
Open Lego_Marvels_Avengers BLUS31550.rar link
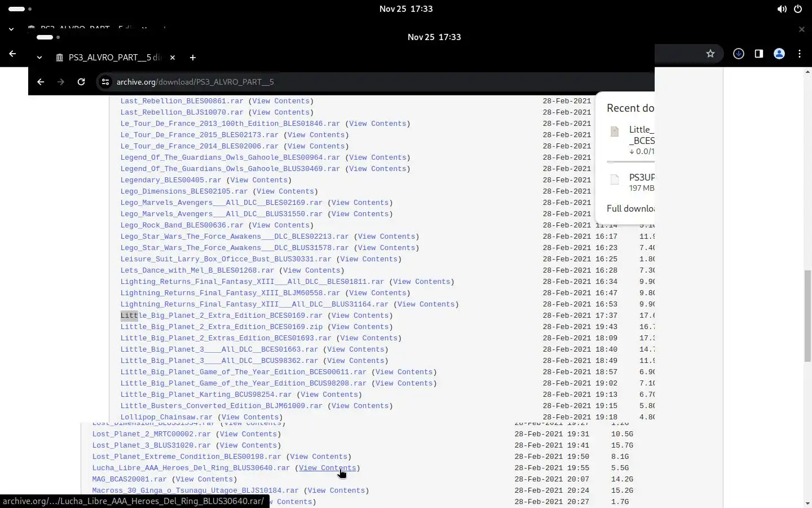(221, 214)
